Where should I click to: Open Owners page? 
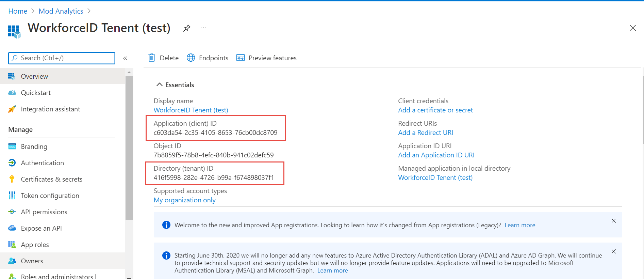tap(62, 261)
